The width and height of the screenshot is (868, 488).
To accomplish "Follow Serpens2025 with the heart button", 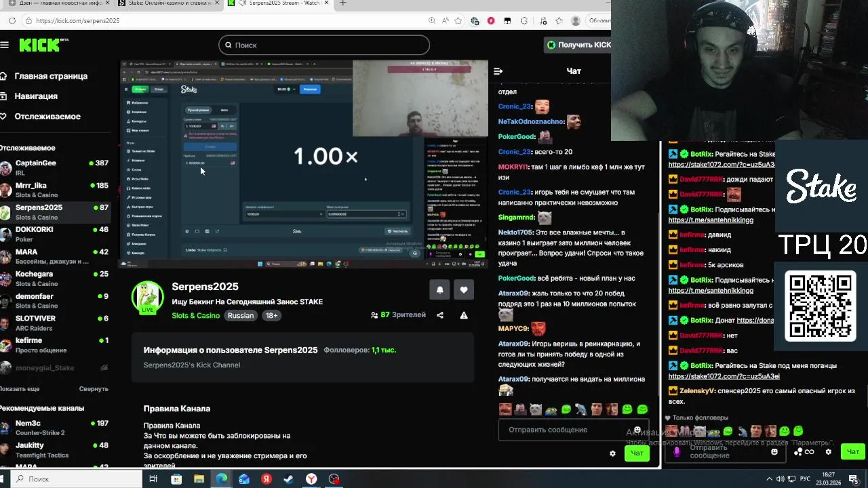I will [464, 289].
